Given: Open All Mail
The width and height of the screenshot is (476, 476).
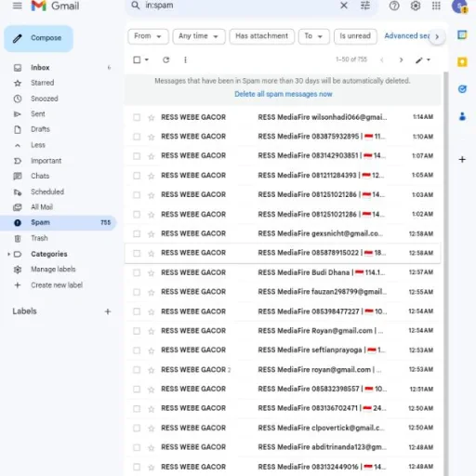Looking at the screenshot, I should point(42,207).
